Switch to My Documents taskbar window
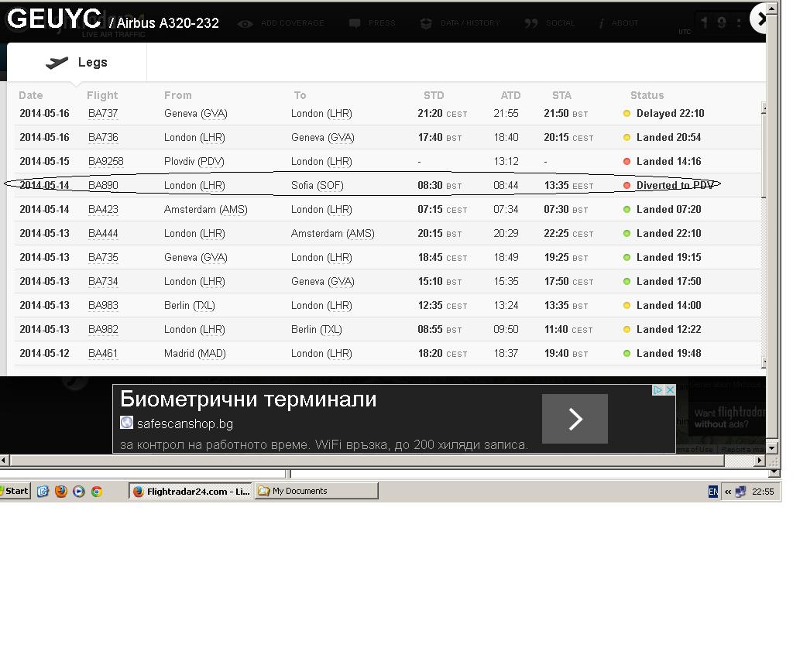 (x=317, y=491)
